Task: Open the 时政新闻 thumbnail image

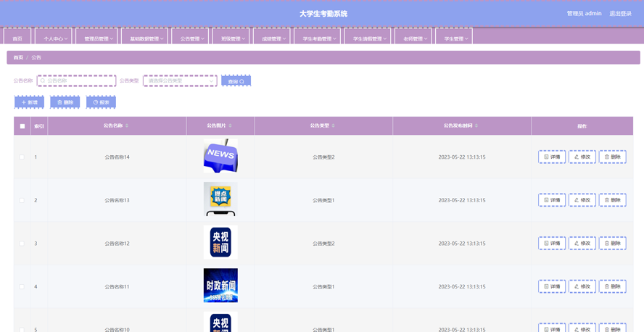Action: [220, 286]
